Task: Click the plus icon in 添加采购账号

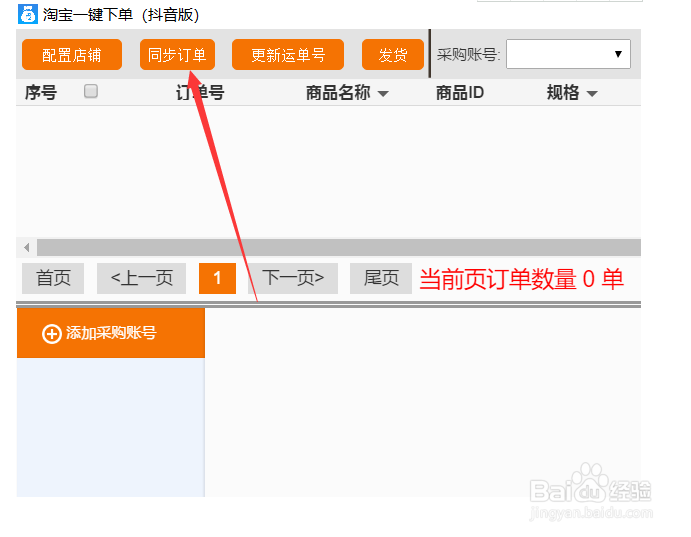Action: coord(52,333)
